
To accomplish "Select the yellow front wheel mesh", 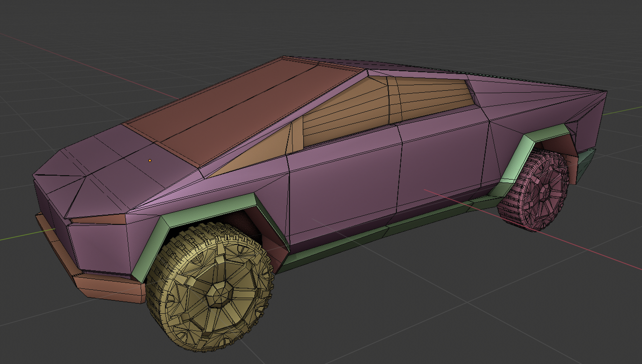I will click(x=210, y=288).
